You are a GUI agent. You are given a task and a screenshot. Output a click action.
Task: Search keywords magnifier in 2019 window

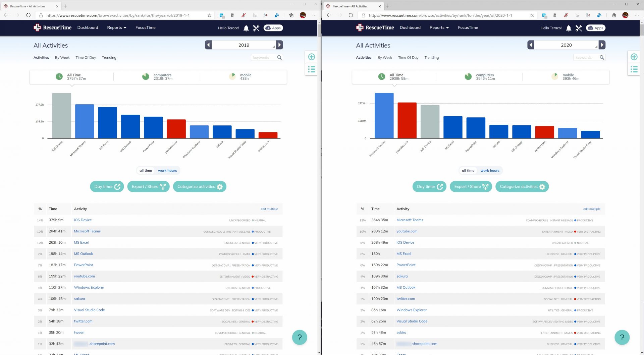[x=279, y=58]
